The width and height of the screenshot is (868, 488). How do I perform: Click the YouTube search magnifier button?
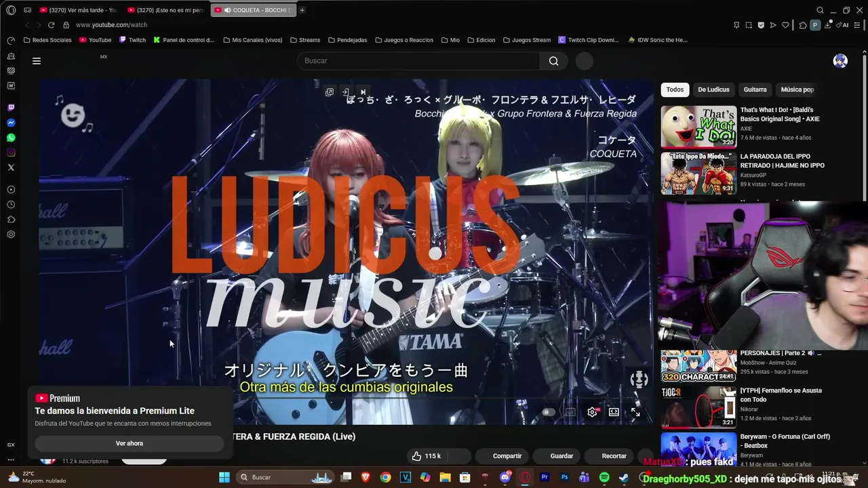[x=554, y=61]
